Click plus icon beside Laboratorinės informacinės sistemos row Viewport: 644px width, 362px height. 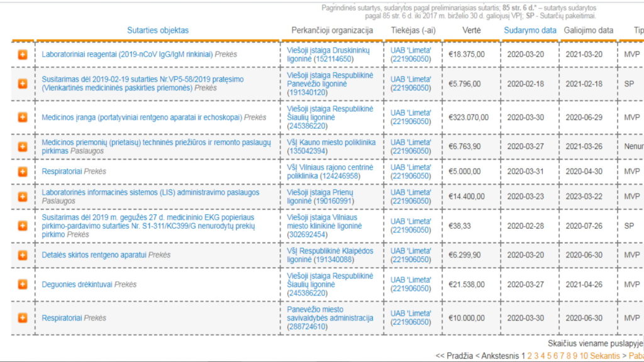point(22,197)
